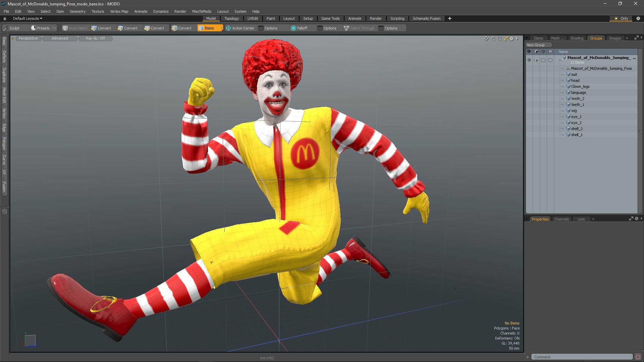Switch to the Schematic Fusion layout tab
Image resolution: width=644 pixels, height=362 pixels.
426,18
